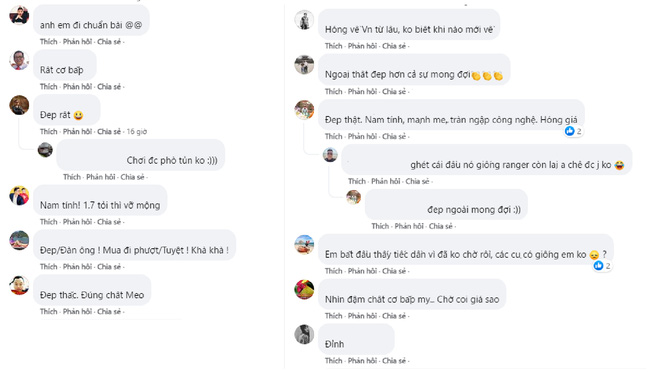The image size is (660, 373).
Task: Click like reaction count on 'Em bắt đầu thấy tiếc' comment
Action: click(x=608, y=266)
